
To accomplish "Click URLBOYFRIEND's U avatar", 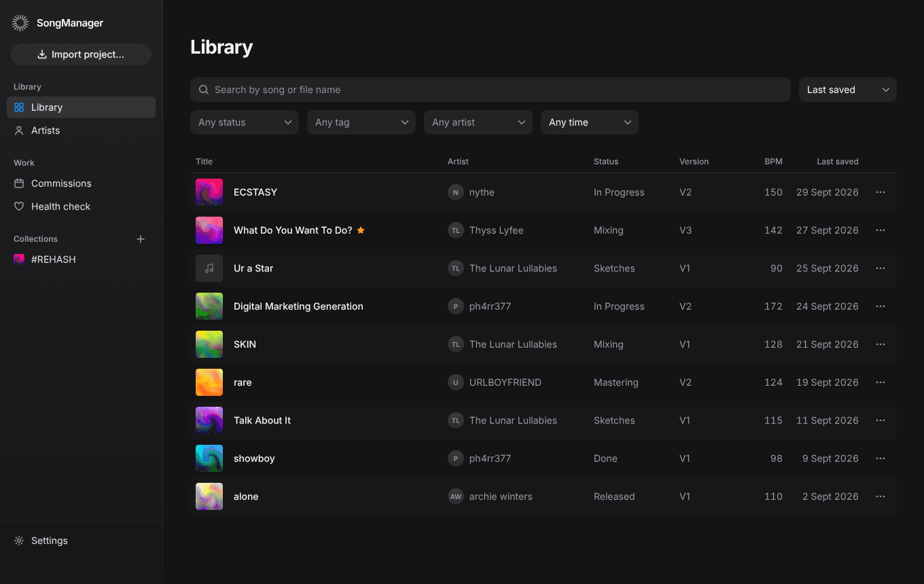I will 455,382.
